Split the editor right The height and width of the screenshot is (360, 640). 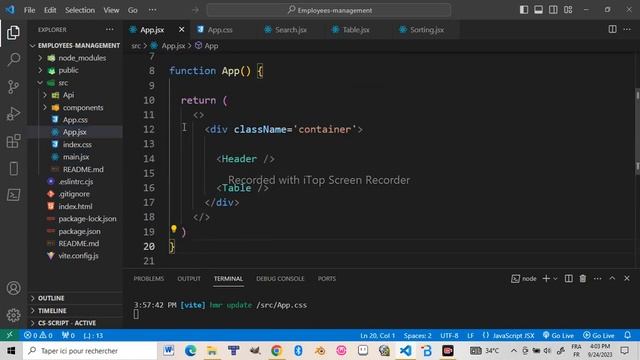[612, 29]
